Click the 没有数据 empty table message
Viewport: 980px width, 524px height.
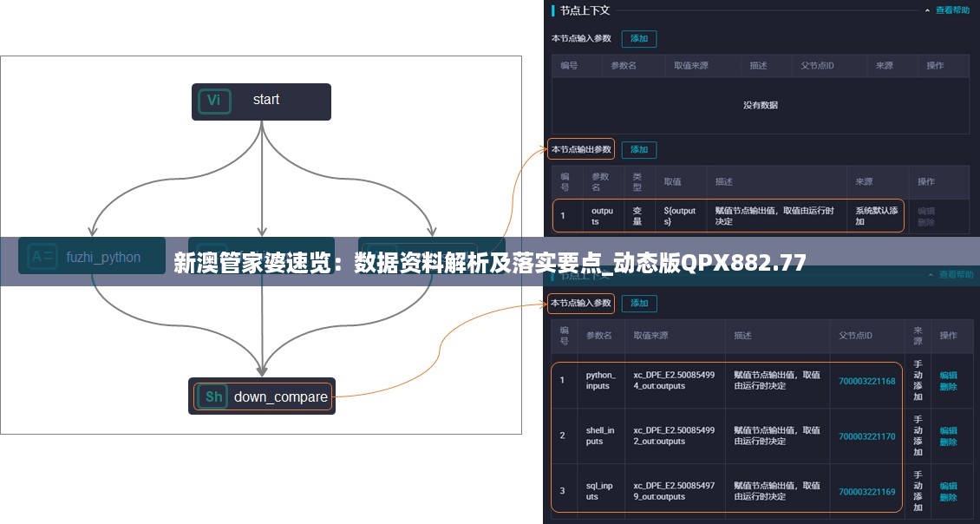760,105
